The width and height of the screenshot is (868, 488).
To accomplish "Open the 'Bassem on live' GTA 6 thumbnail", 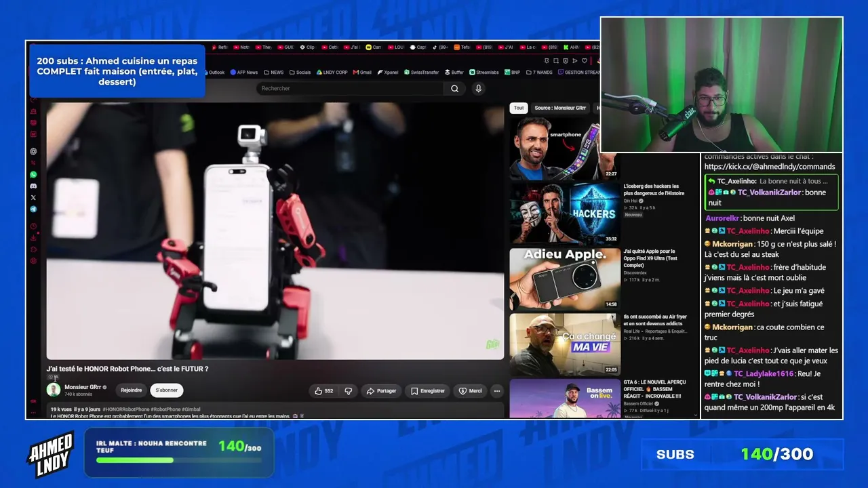I will [x=565, y=399].
